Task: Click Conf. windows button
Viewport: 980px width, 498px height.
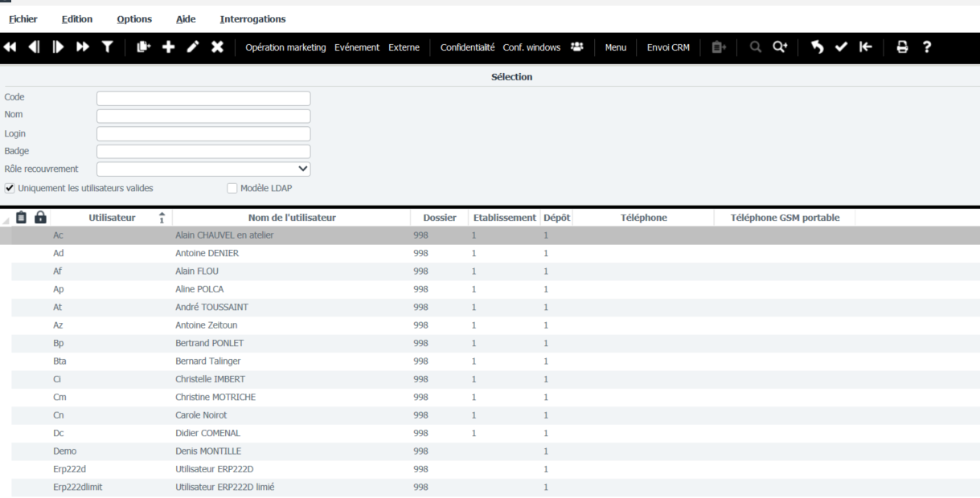Action: (531, 47)
